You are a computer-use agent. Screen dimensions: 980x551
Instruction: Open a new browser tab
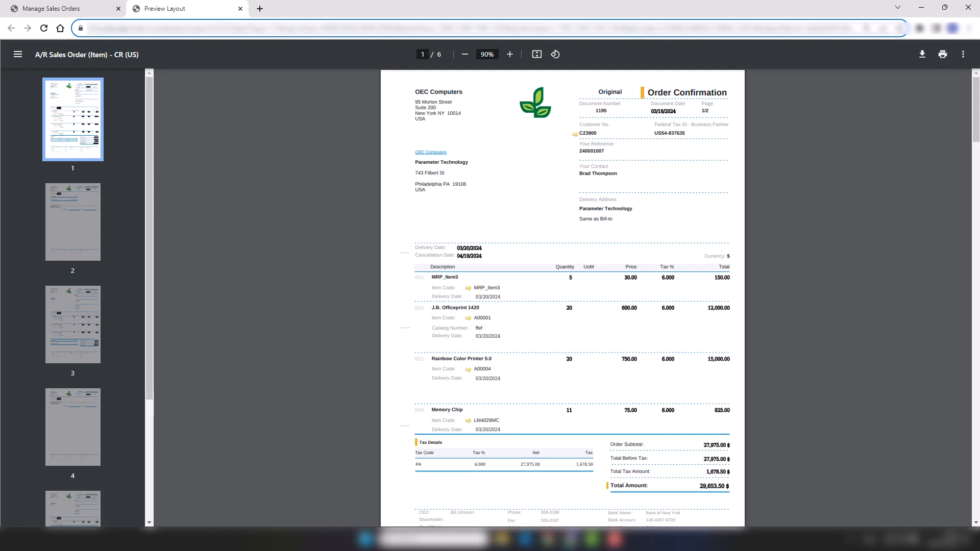point(259,9)
